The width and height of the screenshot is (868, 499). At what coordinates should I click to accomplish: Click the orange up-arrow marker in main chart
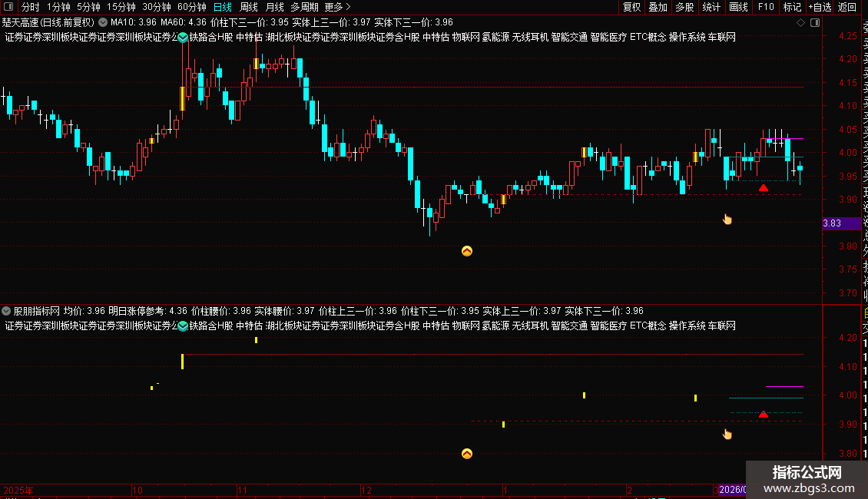pyautogui.click(x=467, y=251)
